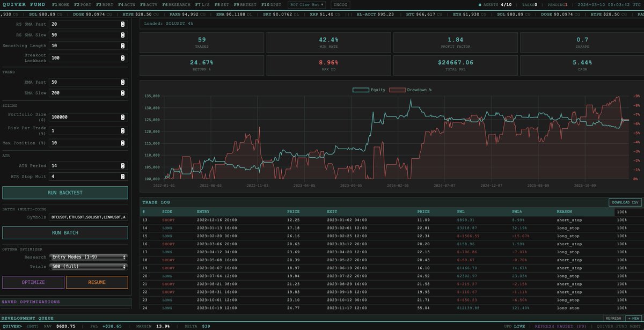Click the AGENTS 4/10 status indicator
The height and width of the screenshot is (330, 644).
[495, 4]
